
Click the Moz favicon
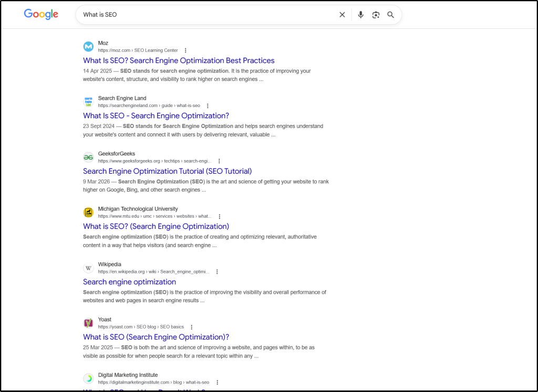click(88, 46)
